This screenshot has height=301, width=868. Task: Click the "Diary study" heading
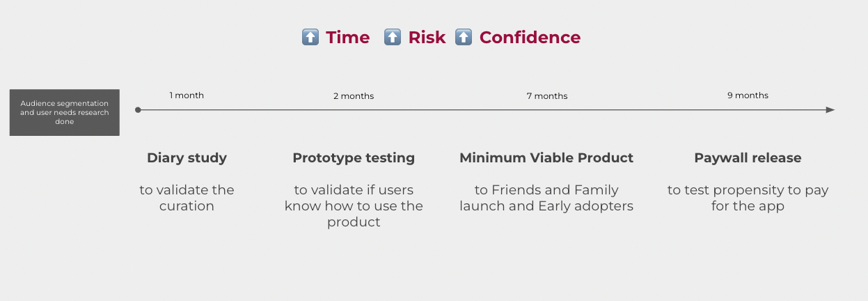pos(187,158)
